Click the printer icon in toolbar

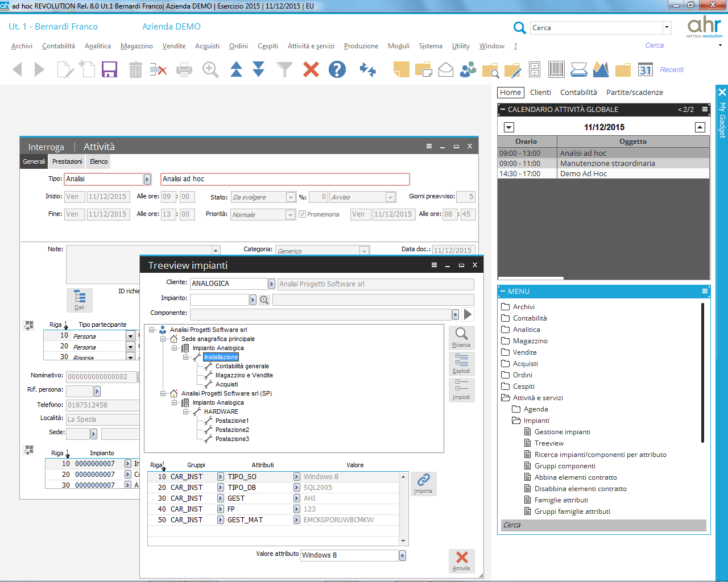pyautogui.click(x=184, y=70)
